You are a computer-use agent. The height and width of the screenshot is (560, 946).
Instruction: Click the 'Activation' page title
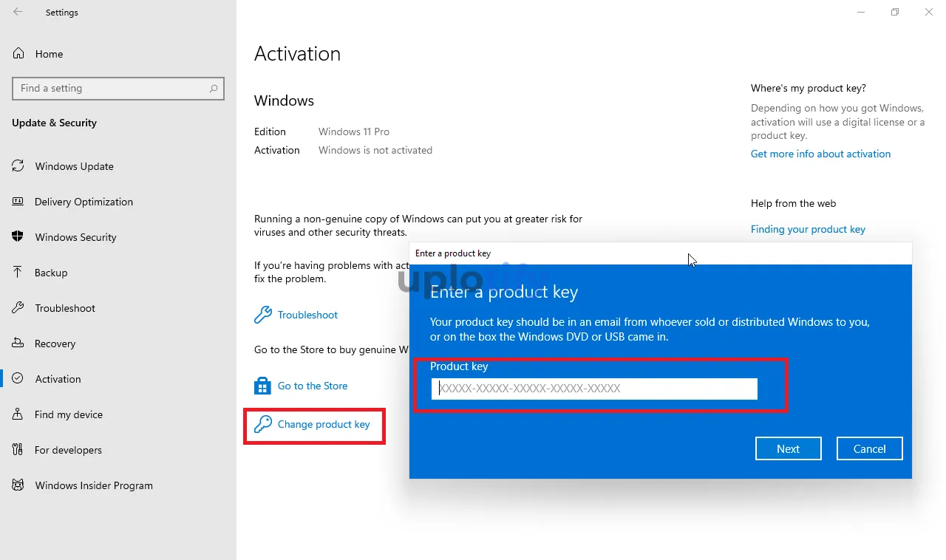[297, 54]
